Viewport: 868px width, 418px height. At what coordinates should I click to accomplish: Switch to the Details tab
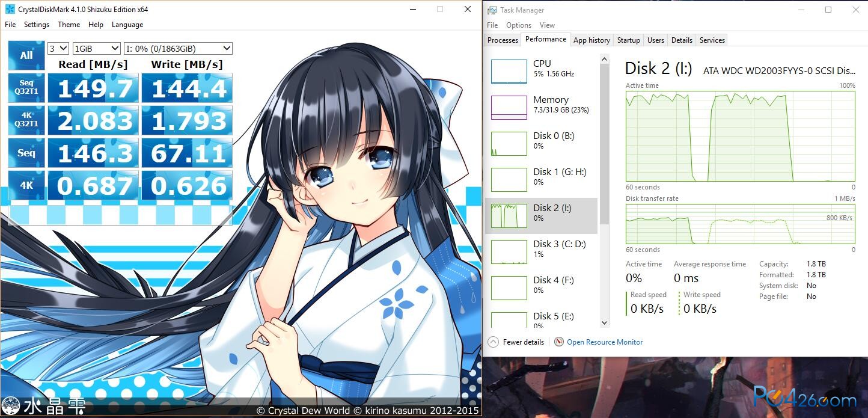[x=682, y=40]
